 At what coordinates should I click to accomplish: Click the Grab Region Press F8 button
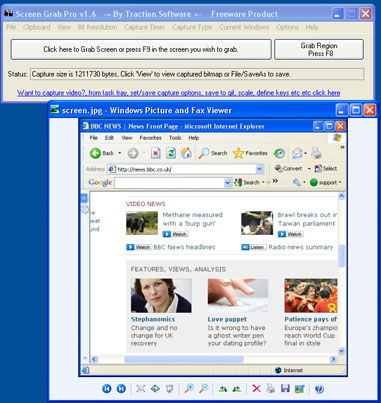(x=319, y=49)
